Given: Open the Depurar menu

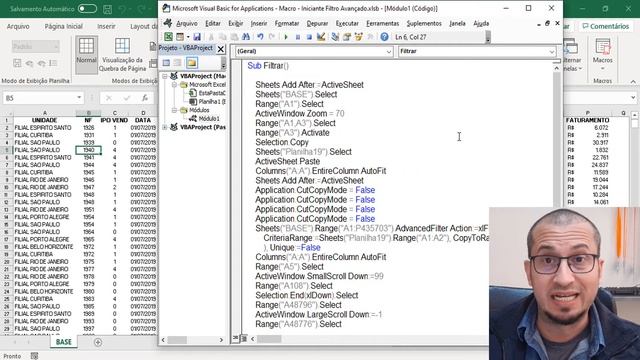Looking at the screenshot, I should point(317,24).
